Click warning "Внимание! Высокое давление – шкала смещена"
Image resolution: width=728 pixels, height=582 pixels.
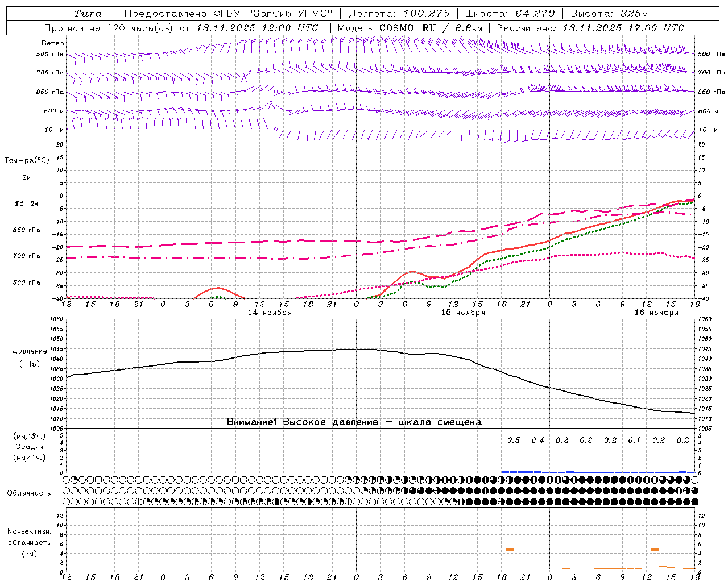354,422
